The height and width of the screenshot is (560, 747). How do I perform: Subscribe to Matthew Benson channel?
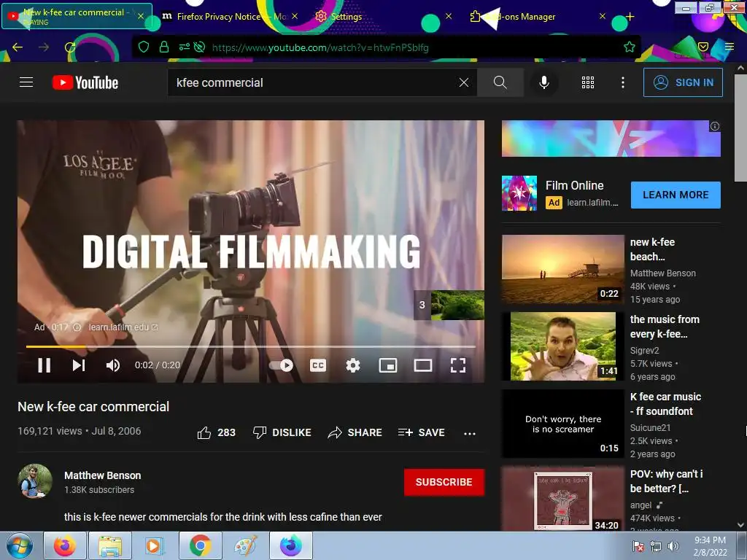click(444, 482)
